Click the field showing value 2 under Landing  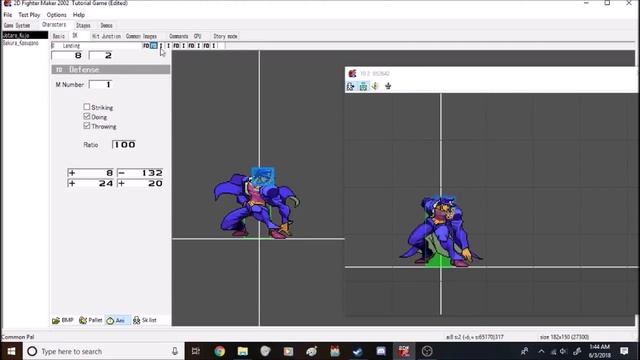pyautogui.click(x=100, y=56)
